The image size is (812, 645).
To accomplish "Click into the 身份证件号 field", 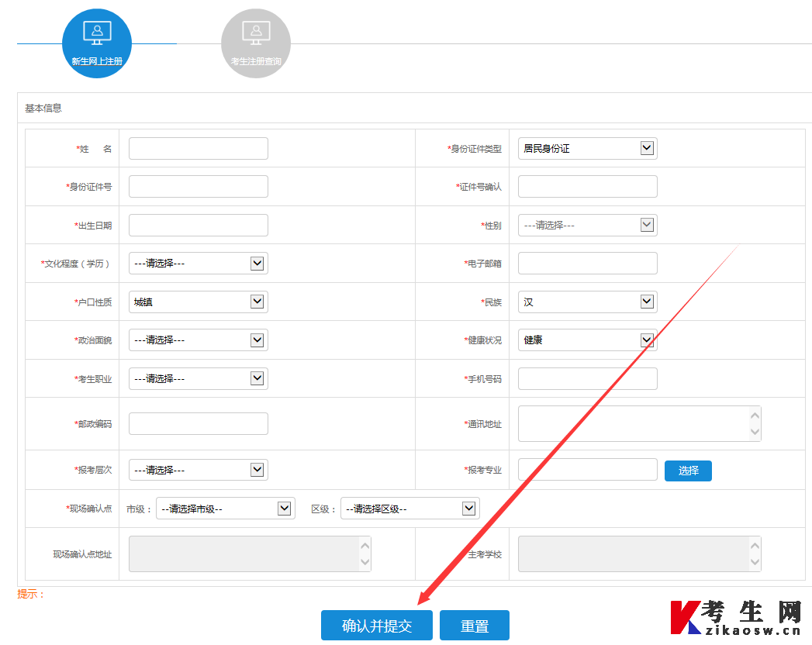I will [198, 187].
